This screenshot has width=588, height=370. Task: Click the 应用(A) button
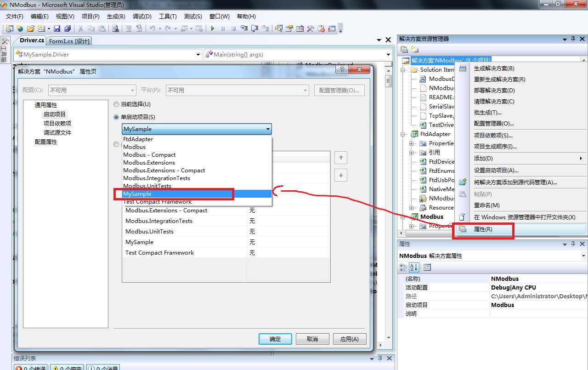click(x=349, y=339)
